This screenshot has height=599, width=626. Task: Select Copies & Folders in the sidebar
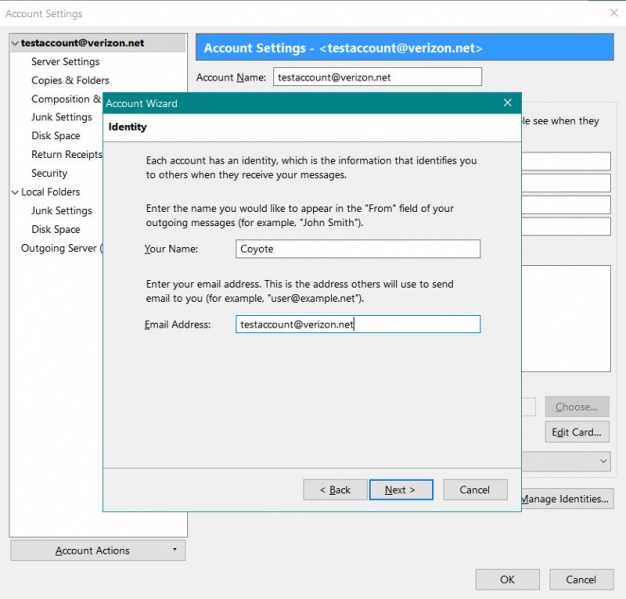(70, 80)
